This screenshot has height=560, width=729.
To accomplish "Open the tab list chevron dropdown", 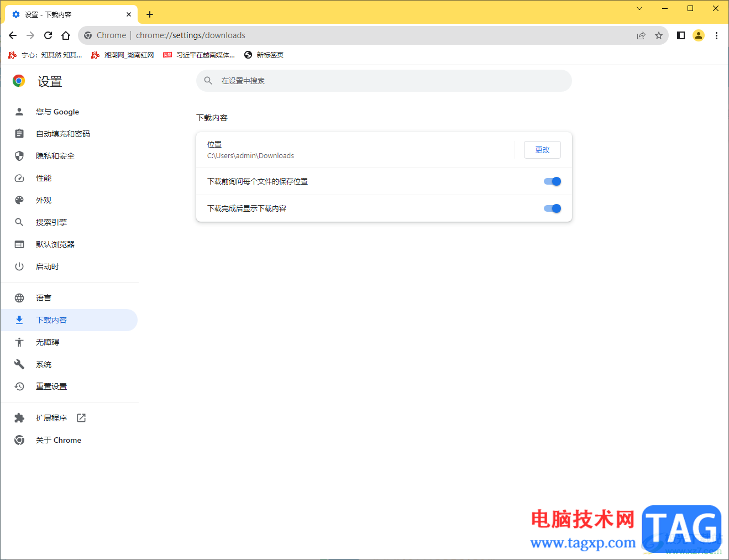I will pyautogui.click(x=639, y=8).
